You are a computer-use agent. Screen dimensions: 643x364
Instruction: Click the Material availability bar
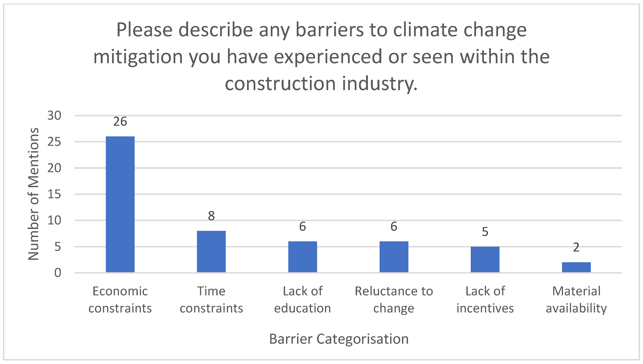tap(576, 267)
